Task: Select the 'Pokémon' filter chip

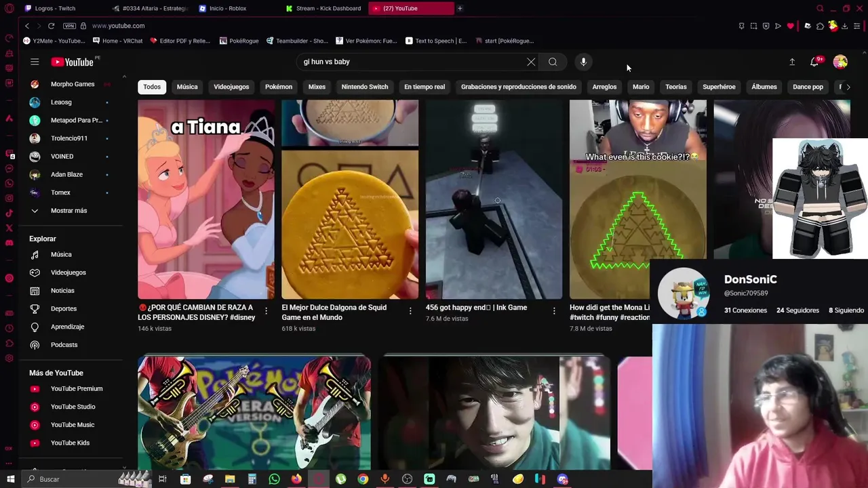Action: pos(279,87)
